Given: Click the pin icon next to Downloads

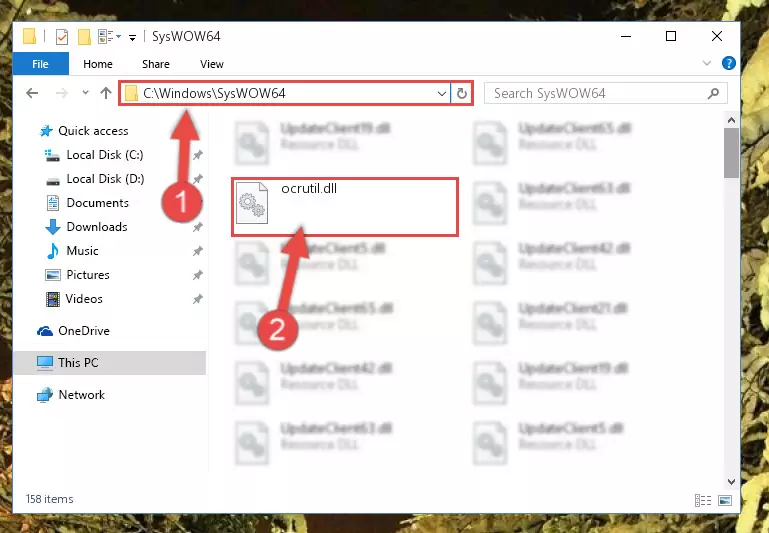Looking at the screenshot, I should pos(197,227).
